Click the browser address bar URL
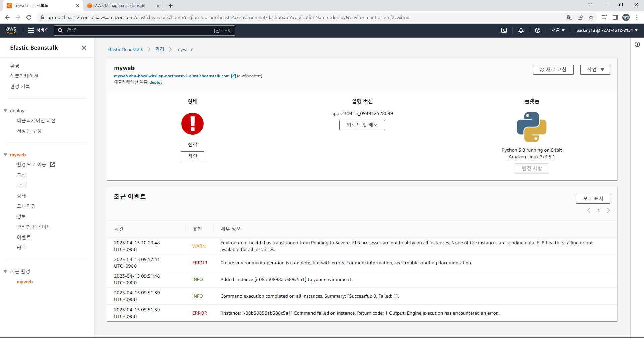Image resolution: width=644 pixels, height=338 pixels. (228, 17)
